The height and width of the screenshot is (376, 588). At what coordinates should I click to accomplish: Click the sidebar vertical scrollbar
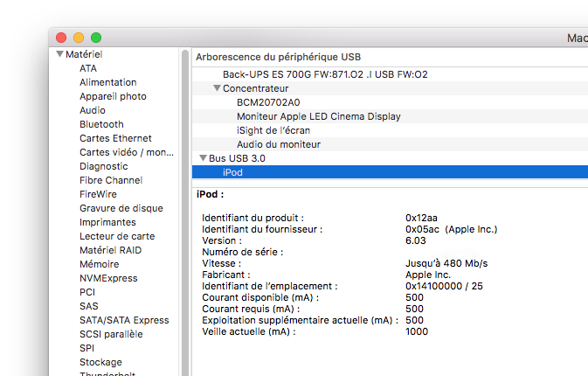point(185,212)
